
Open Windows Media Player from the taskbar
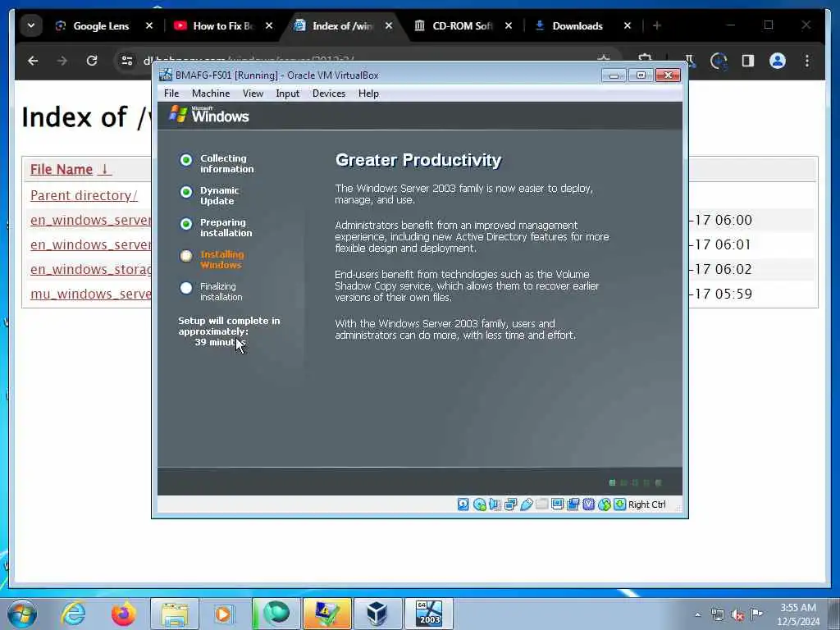pyautogui.click(x=223, y=614)
